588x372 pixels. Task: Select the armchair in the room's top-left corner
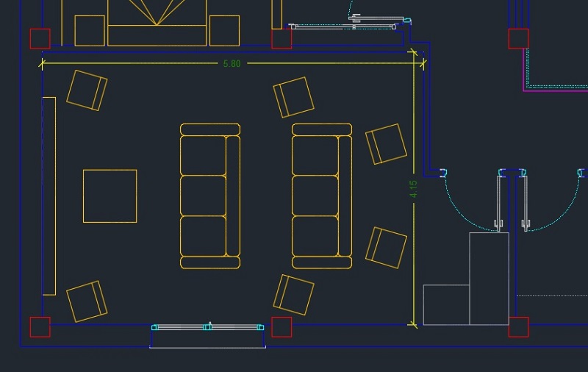point(87,90)
